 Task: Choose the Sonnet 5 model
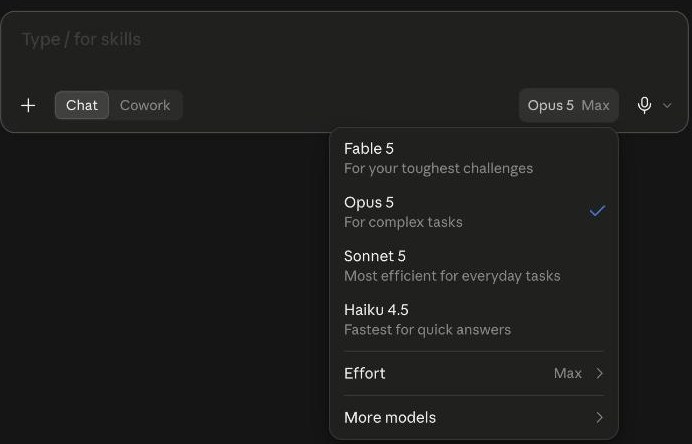[474, 266]
